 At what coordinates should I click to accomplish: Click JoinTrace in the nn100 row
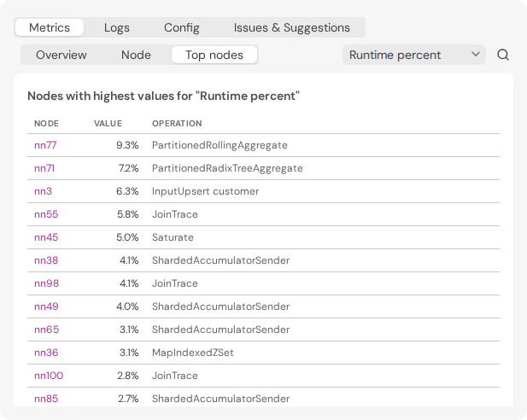pyautogui.click(x=175, y=376)
